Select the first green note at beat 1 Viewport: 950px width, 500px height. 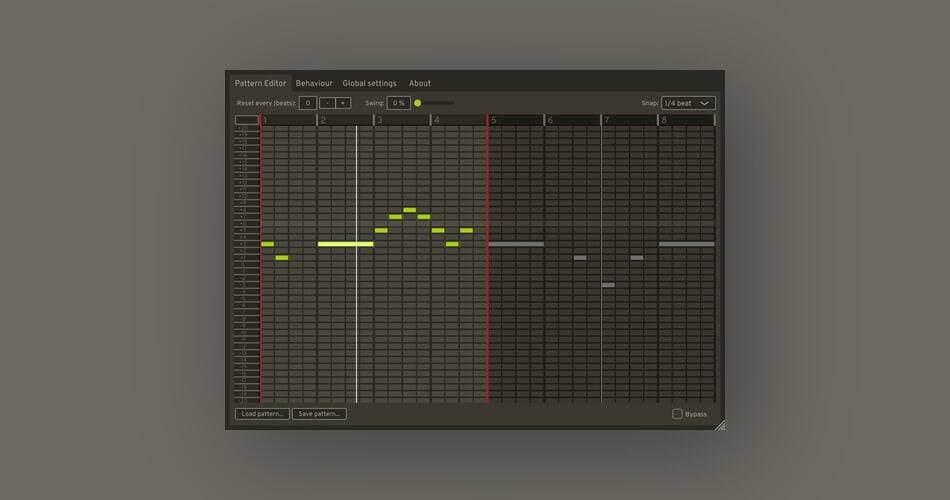[x=268, y=244]
